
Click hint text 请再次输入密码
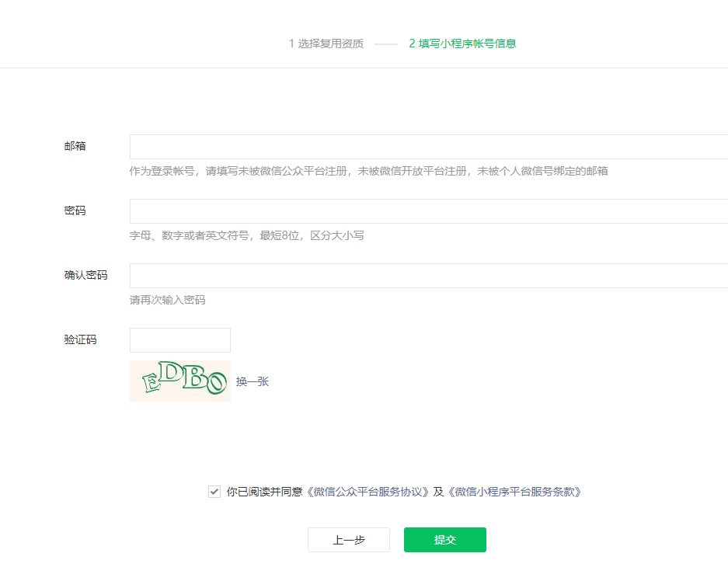coord(168,301)
